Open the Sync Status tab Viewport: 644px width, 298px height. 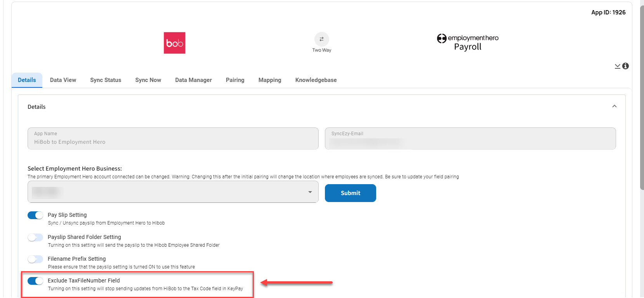106,80
